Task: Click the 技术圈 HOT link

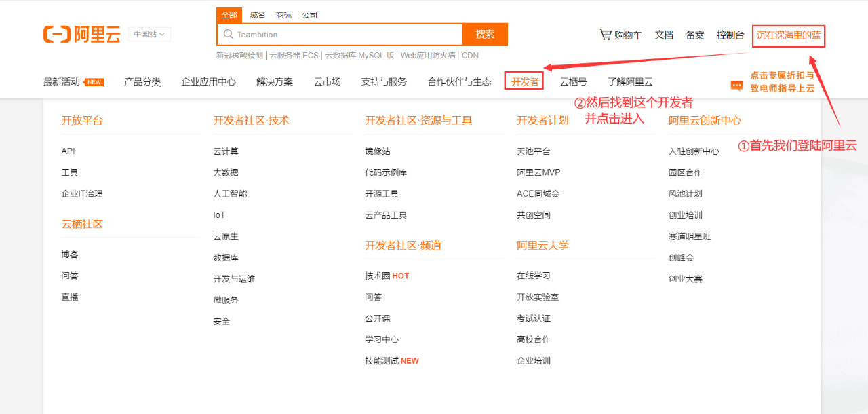Action: tap(387, 276)
